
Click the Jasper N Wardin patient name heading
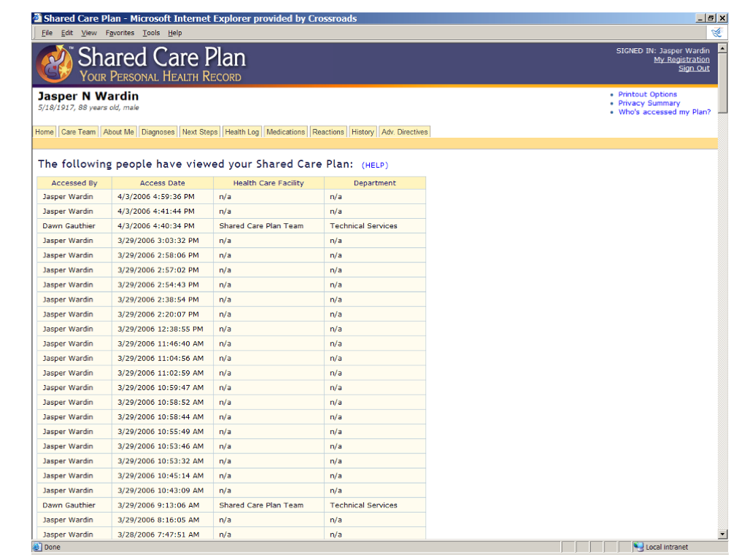coord(88,96)
